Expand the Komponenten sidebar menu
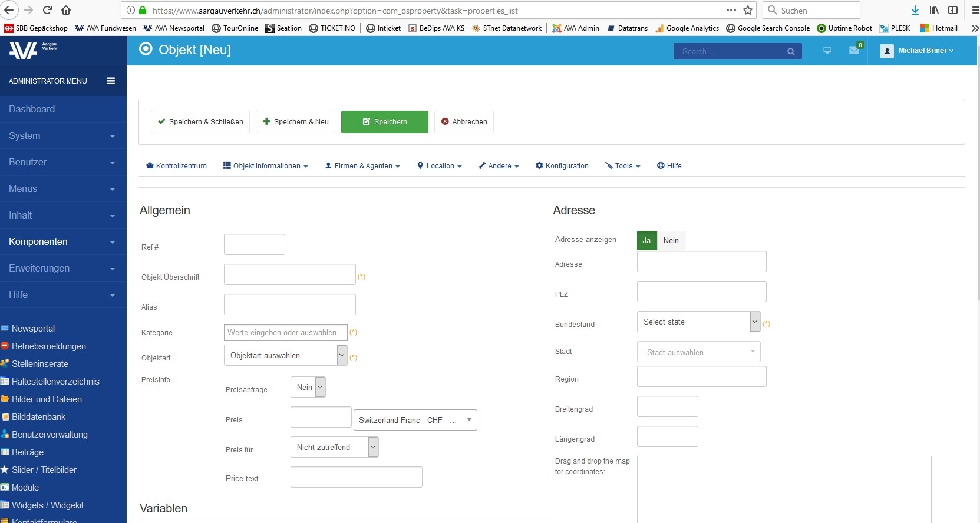980x523 pixels. pos(63,241)
